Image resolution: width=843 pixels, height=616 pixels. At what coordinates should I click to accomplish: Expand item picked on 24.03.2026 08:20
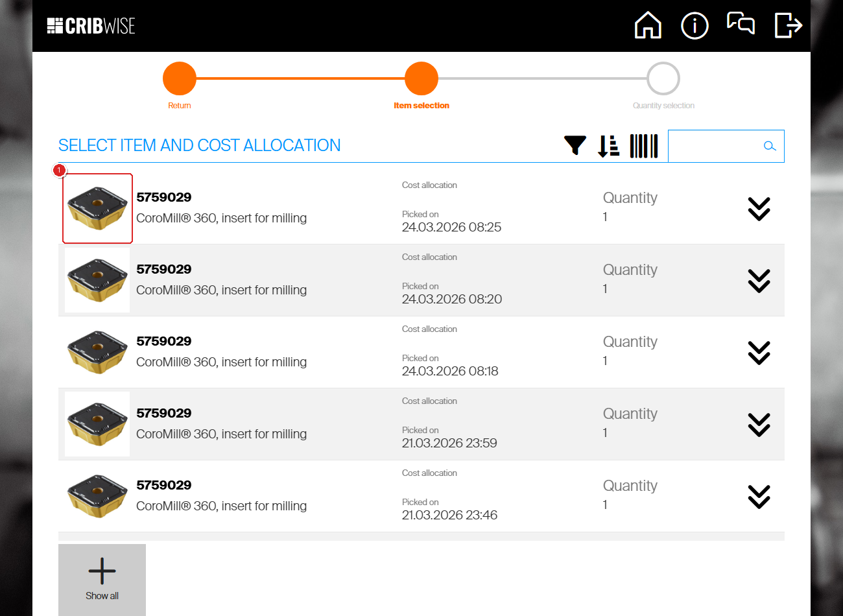(x=759, y=281)
